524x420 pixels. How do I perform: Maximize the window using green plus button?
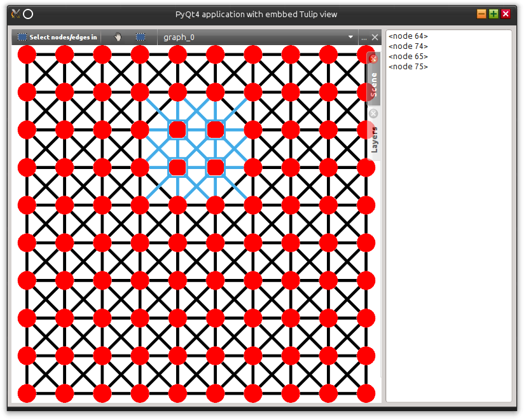click(493, 14)
